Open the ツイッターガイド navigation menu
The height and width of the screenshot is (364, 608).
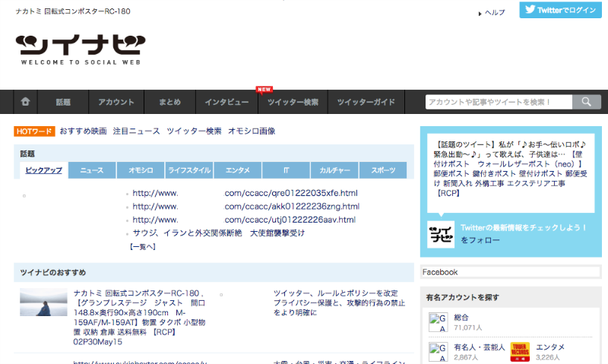[x=366, y=102]
